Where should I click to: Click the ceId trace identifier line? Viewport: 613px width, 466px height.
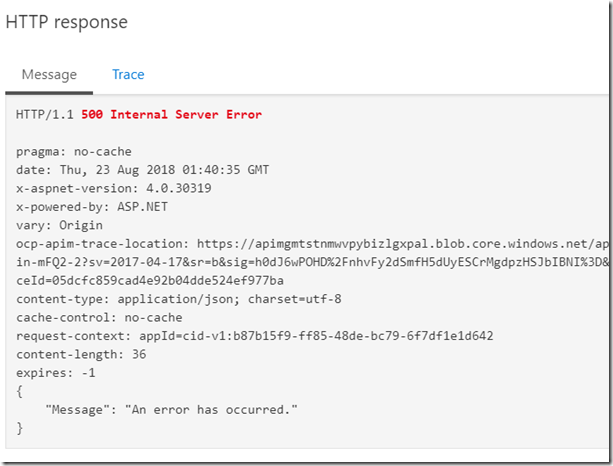(150, 281)
